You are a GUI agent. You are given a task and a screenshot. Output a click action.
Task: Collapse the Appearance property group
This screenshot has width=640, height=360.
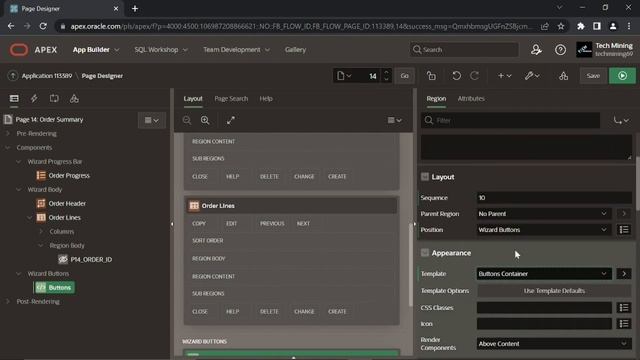coord(425,253)
